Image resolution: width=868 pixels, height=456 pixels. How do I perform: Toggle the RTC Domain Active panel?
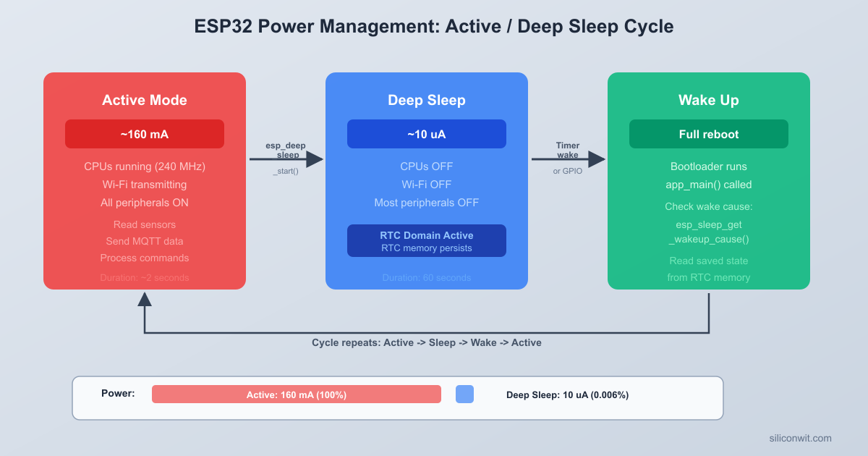click(427, 240)
